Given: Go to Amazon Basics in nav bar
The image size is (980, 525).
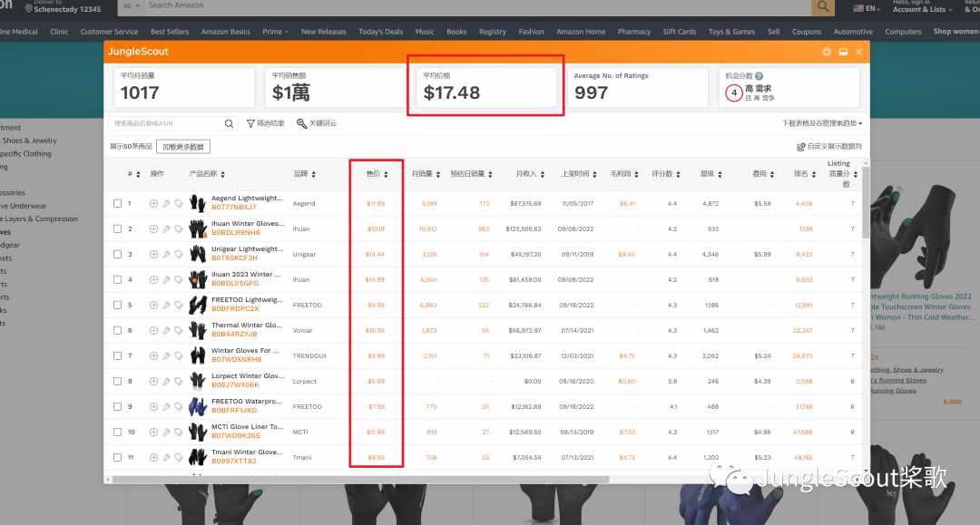Looking at the screenshot, I should 226,32.
